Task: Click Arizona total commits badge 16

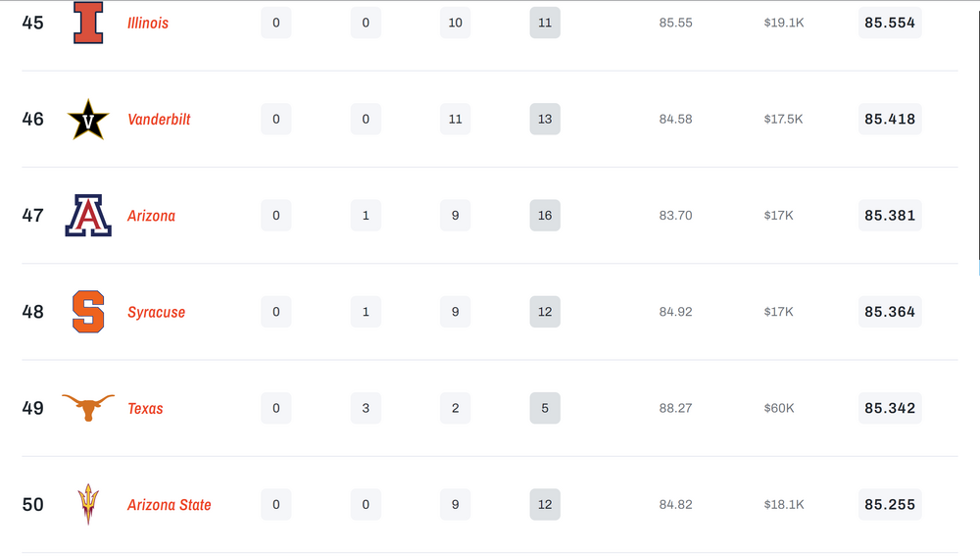Action: [x=545, y=216]
